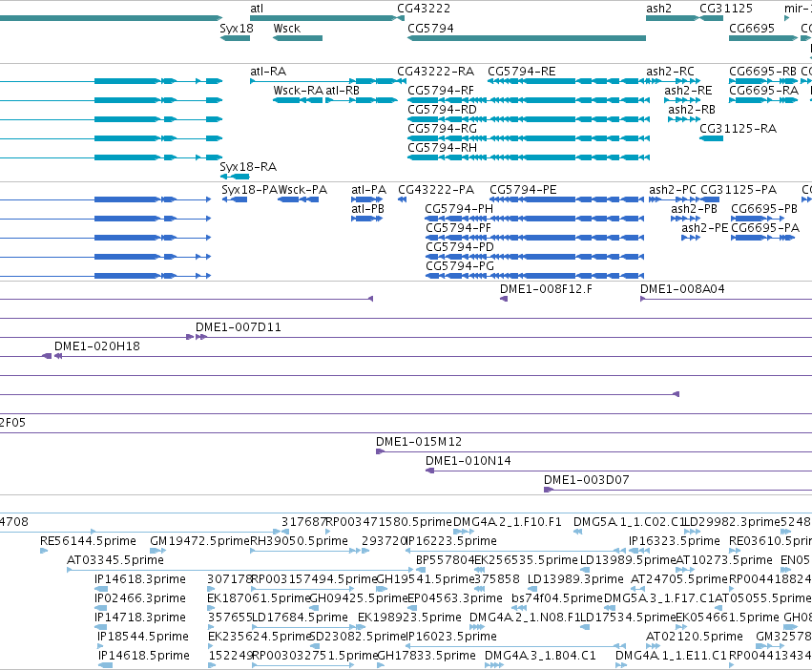The height and width of the screenshot is (670, 812).
Task: Select BAC clone DME1-008F12.F
Action: pyautogui.click(x=546, y=289)
